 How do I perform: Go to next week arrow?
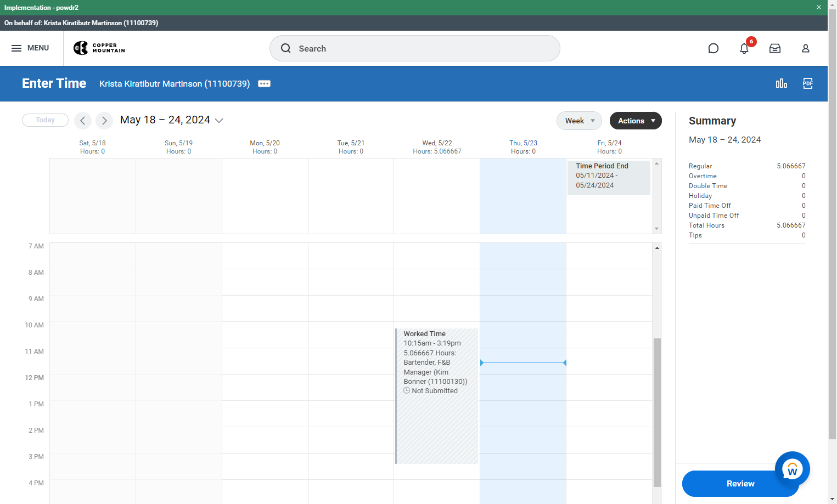(x=104, y=120)
